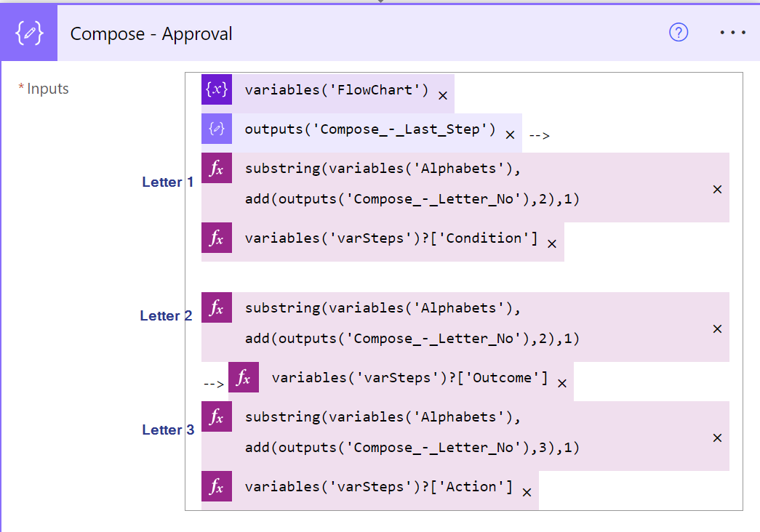Delete the Letter 1 substring expression token

pos(717,188)
